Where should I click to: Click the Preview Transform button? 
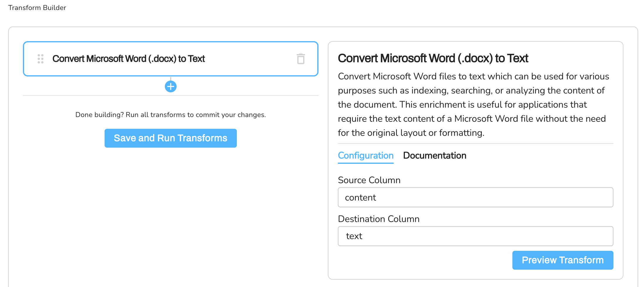point(563,260)
